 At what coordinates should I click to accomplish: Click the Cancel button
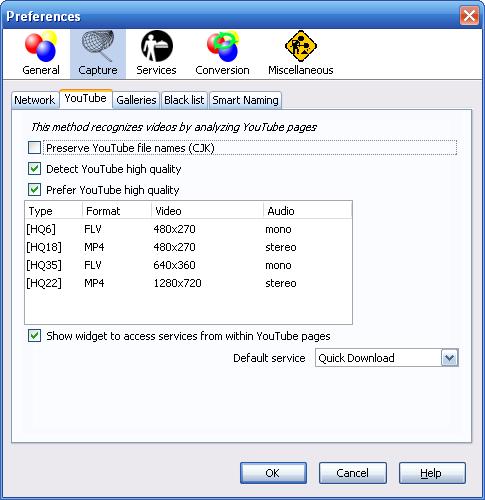point(353,473)
